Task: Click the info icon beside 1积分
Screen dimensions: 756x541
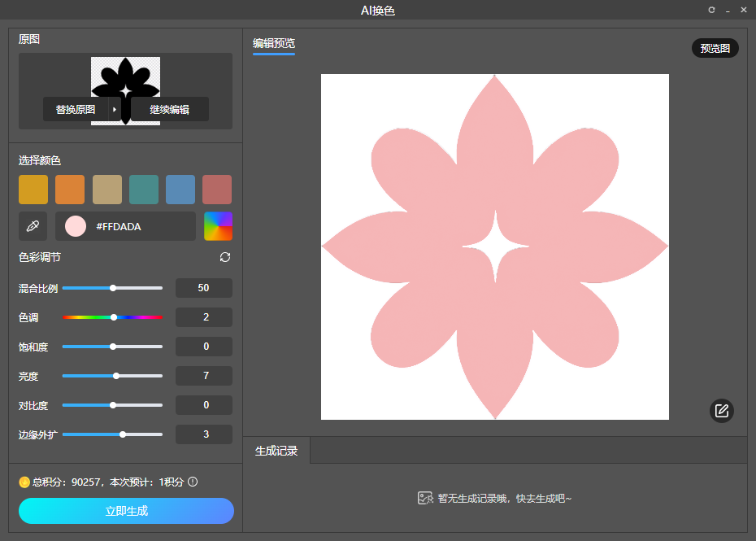Action: [193, 482]
